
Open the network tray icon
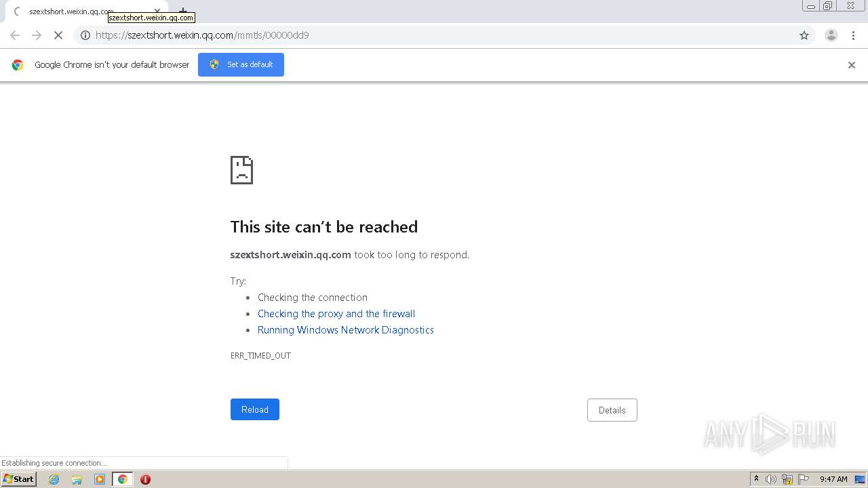pos(787,479)
